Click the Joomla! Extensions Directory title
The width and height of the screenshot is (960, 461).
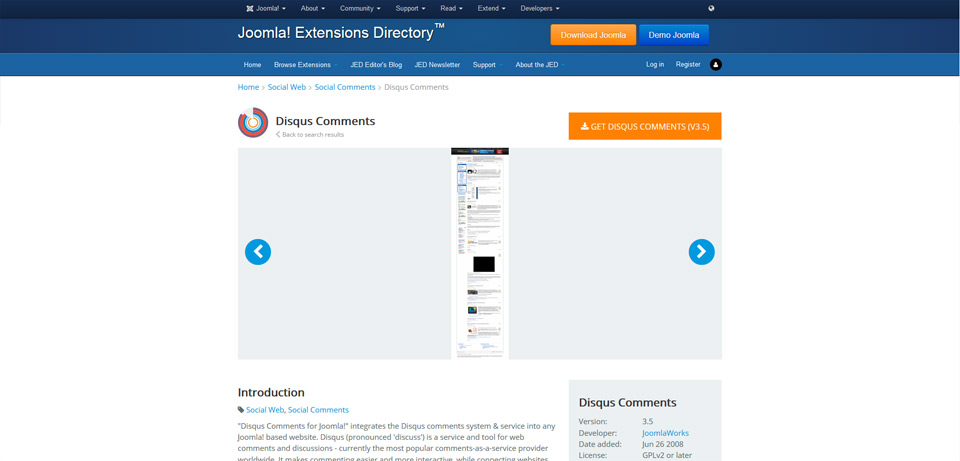(341, 32)
